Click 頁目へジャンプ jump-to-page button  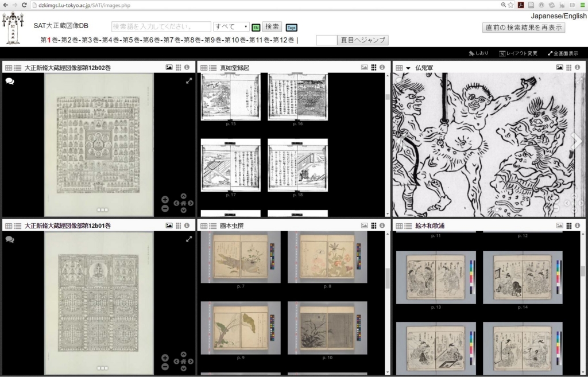363,40
